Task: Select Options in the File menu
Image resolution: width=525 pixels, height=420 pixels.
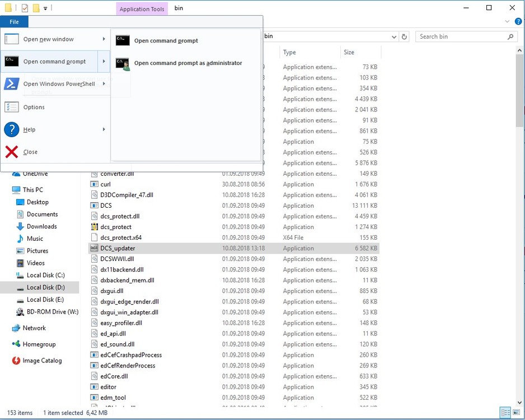Action: (x=34, y=106)
